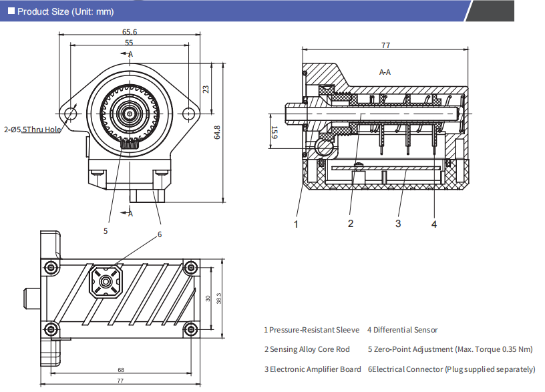545x392 pixels.
Task: Select the '2 Sensing Alloy Core Rod' legend entry
Action: click(307, 349)
